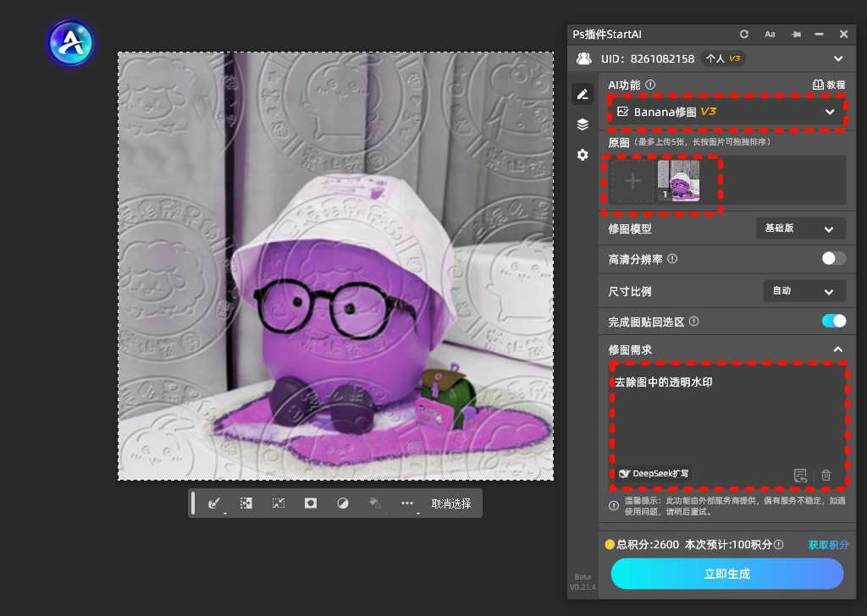This screenshot has height=616, width=867.
Task: Open the prompt history icon beside trash
Action: click(800, 476)
